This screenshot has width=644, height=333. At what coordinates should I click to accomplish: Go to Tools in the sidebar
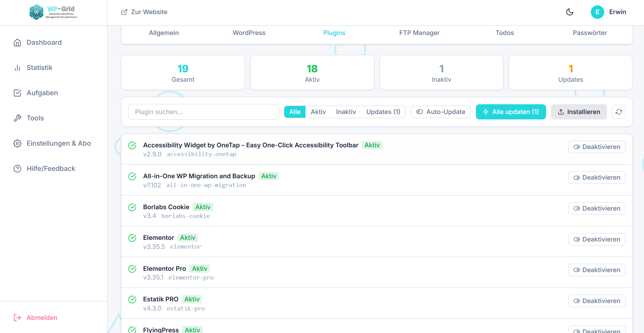35,118
